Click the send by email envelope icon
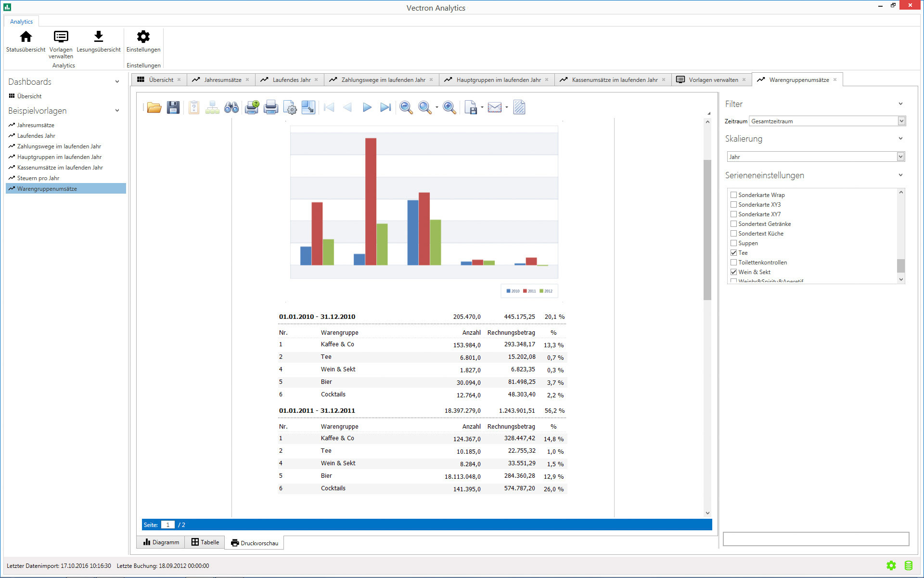Image resolution: width=924 pixels, height=578 pixels. [494, 107]
